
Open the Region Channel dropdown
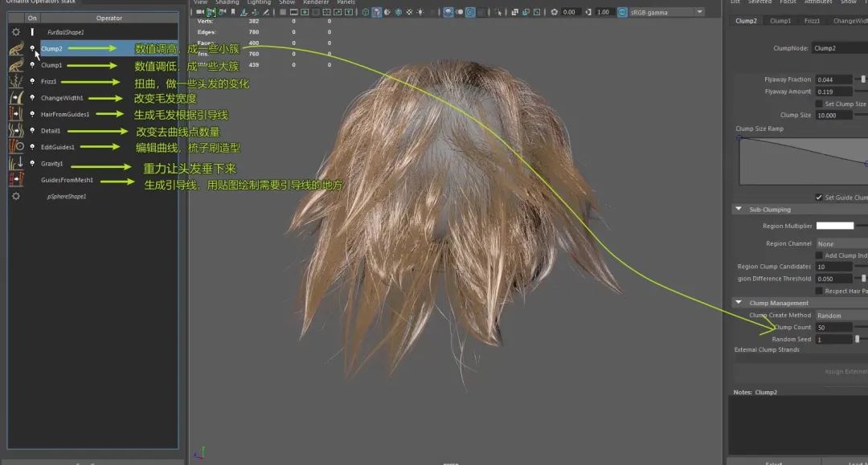841,243
